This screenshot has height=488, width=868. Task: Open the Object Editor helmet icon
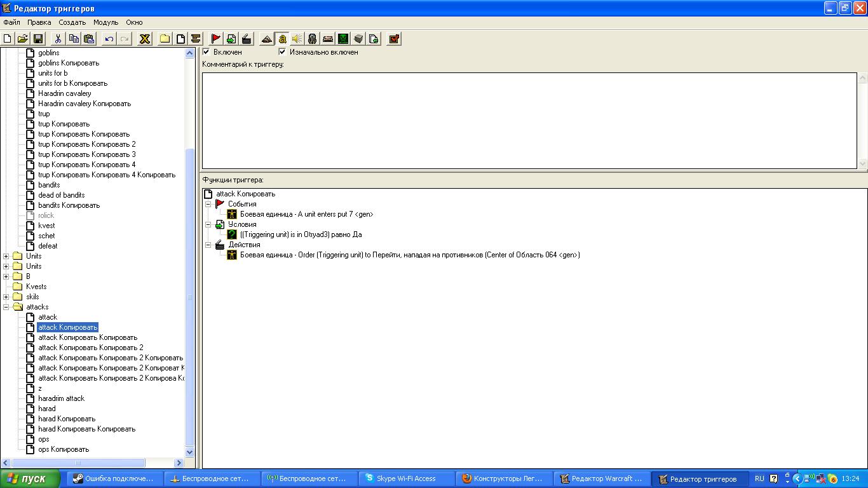[x=313, y=39]
